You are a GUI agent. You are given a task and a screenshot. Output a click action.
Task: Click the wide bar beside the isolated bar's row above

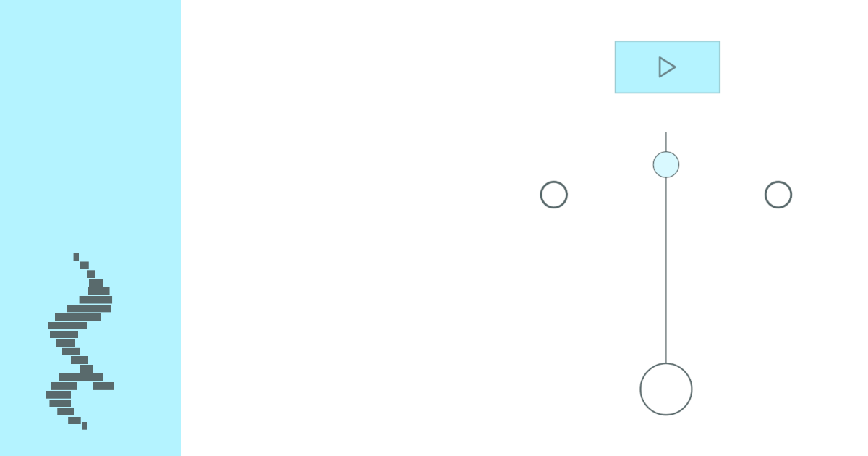[81, 377]
